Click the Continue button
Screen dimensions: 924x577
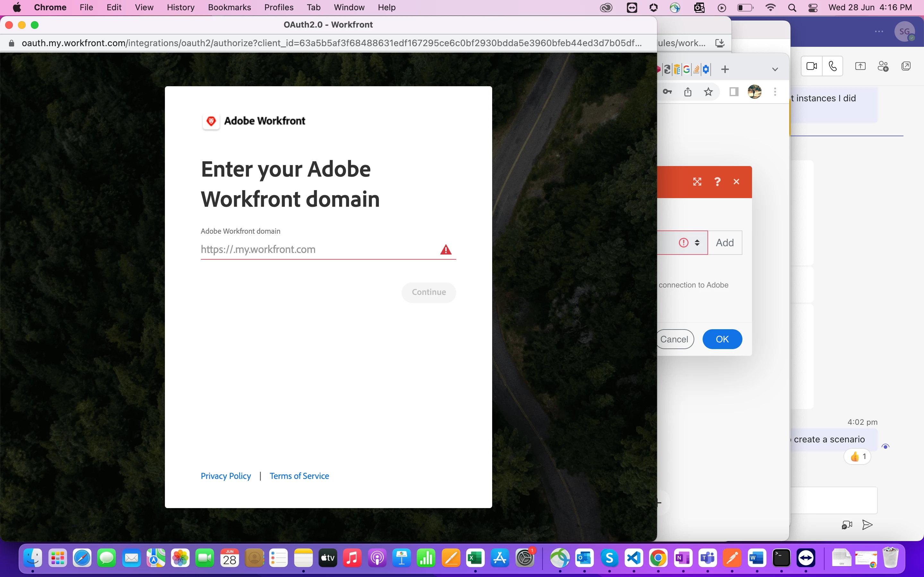[428, 292]
